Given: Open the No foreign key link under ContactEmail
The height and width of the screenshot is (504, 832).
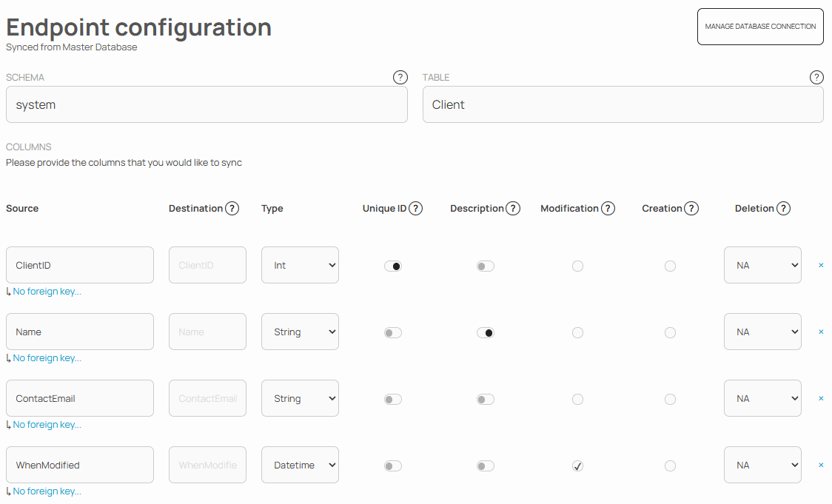Looking at the screenshot, I should (x=47, y=424).
